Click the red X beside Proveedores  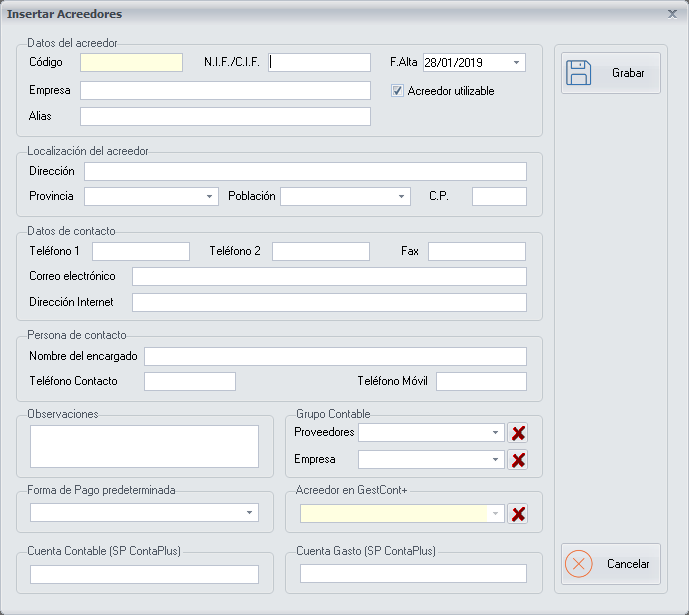(518, 433)
